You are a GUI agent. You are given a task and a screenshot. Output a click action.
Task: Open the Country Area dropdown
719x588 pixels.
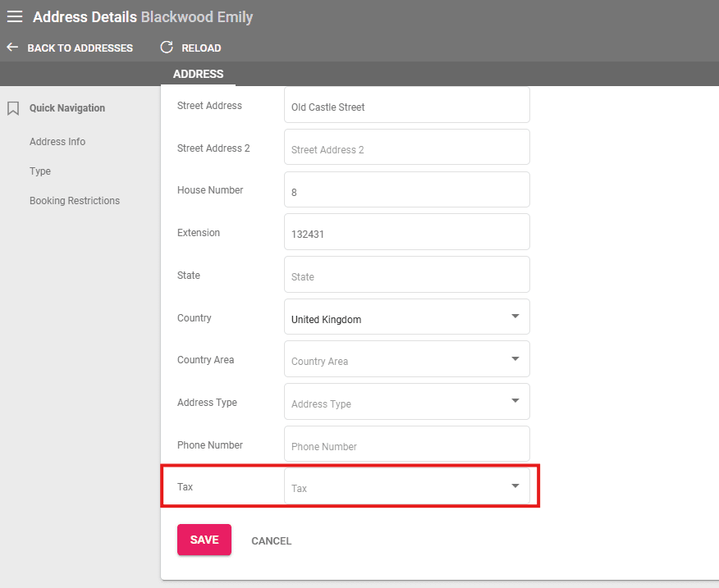(515, 359)
